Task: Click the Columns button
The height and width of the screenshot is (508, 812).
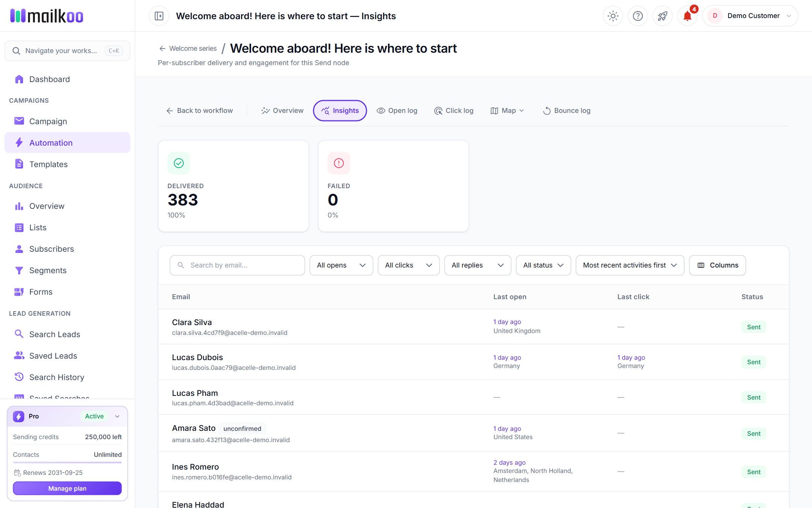Action: tap(718, 265)
